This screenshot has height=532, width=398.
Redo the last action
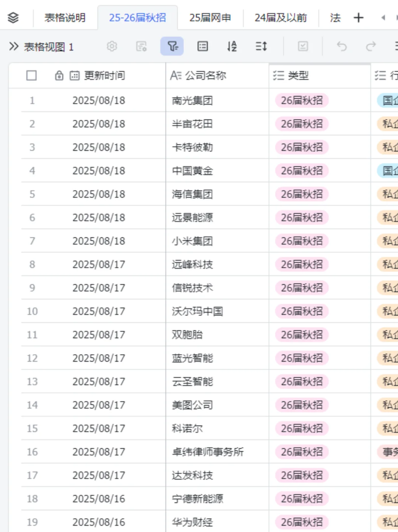tap(371, 46)
